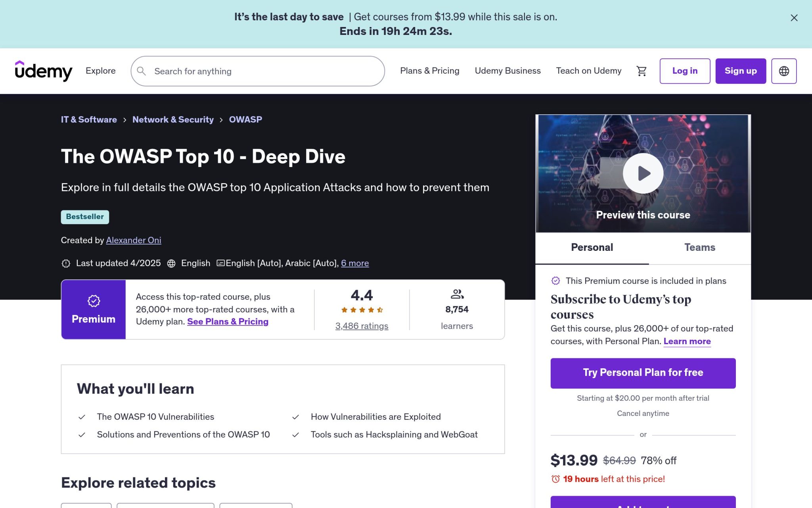The width and height of the screenshot is (812, 508).
Task: Click Preview this course thumbnail
Action: (x=643, y=173)
